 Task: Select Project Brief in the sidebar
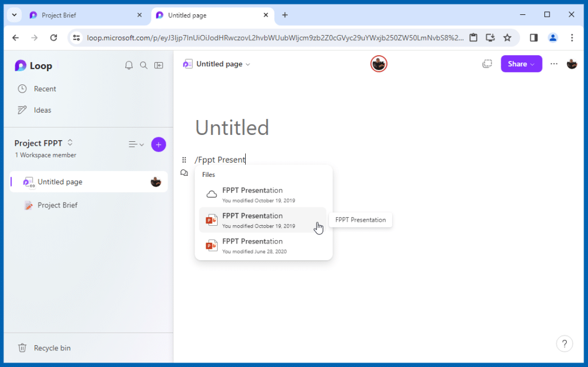57,205
